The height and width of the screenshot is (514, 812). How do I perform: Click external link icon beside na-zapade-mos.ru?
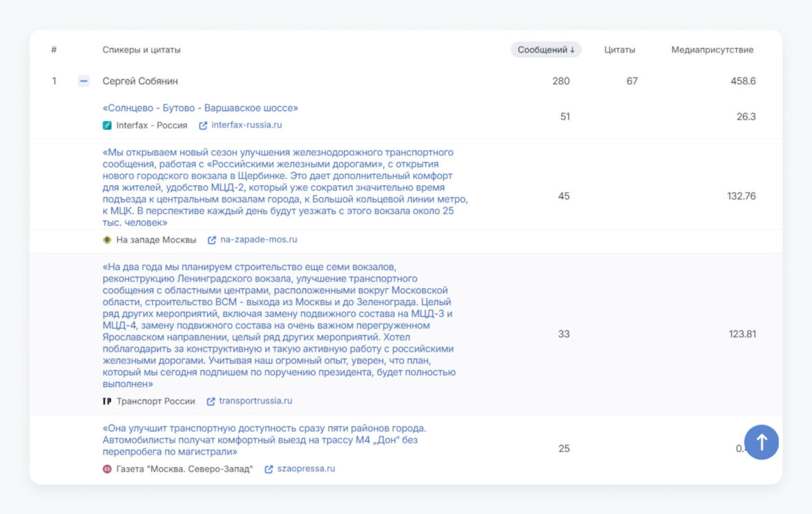[x=212, y=240]
